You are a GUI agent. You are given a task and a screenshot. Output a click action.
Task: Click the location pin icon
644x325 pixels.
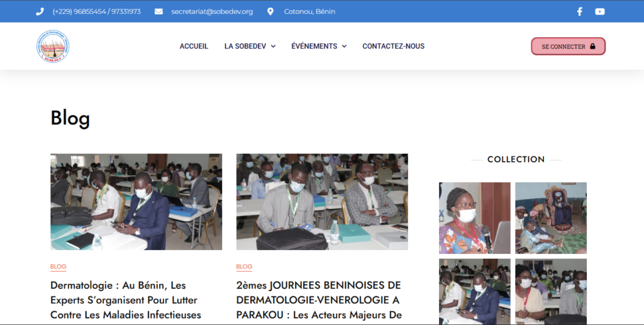tap(270, 11)
